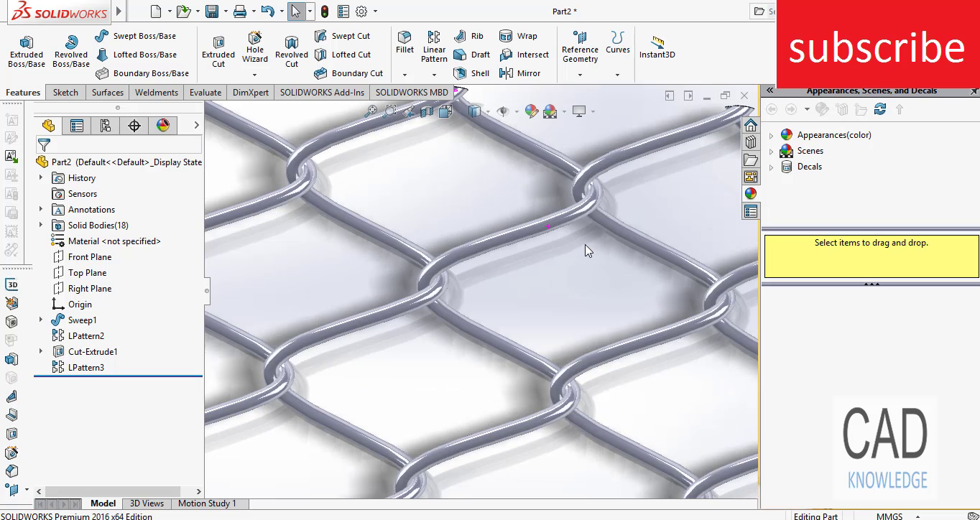Select the Extruded Cut tool
This screenshot has width=980, height=520.
(218, 52)
